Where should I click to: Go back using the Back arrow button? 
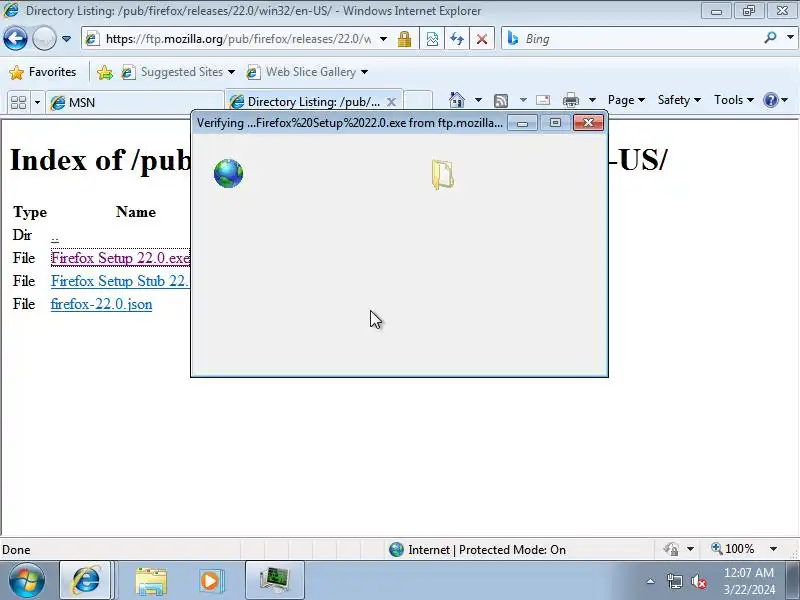[15, 38]
